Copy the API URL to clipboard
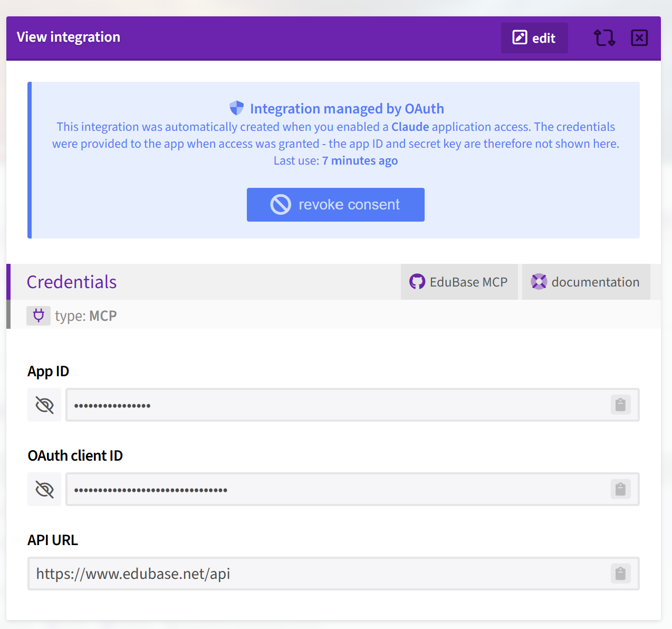 coord(620,574)
